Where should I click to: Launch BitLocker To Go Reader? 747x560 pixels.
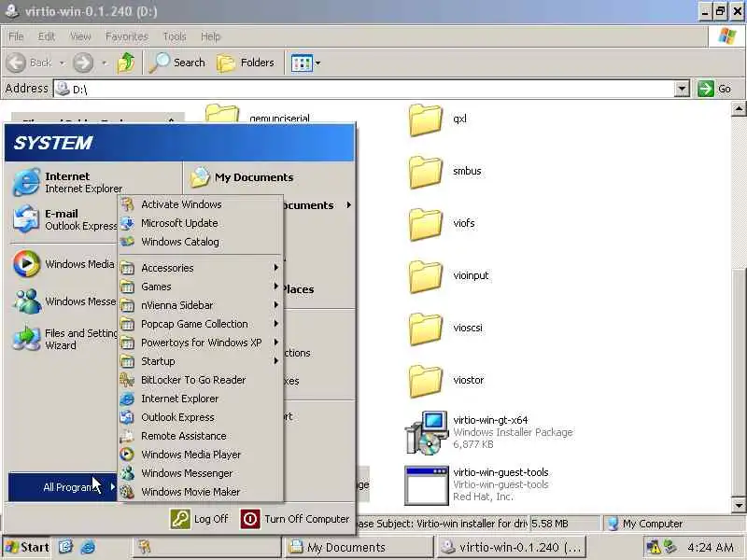(x=200, y=380)
